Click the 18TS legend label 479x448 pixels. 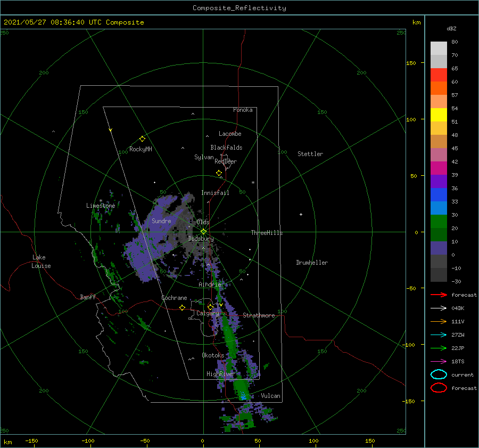[458, 362]
